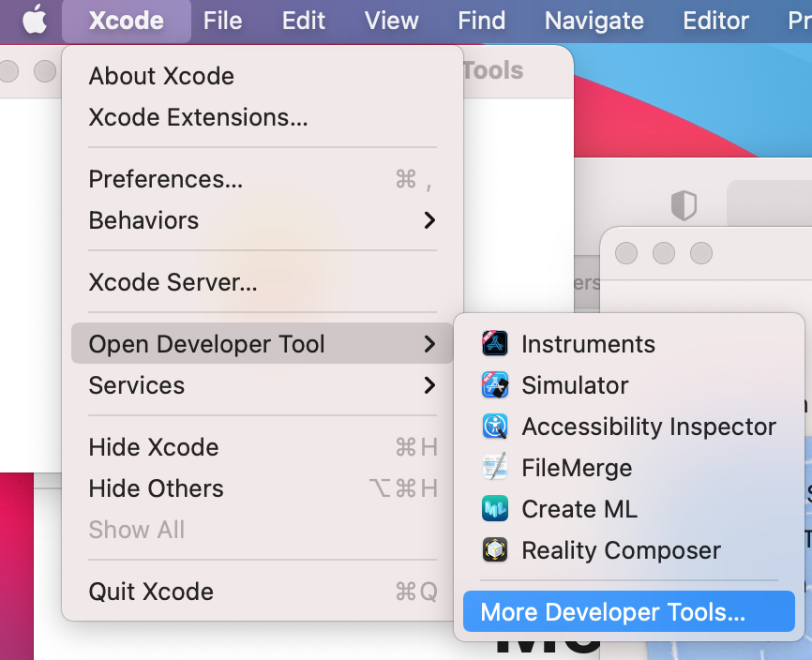Click the Simulator app icon

[x=495, y=385]
